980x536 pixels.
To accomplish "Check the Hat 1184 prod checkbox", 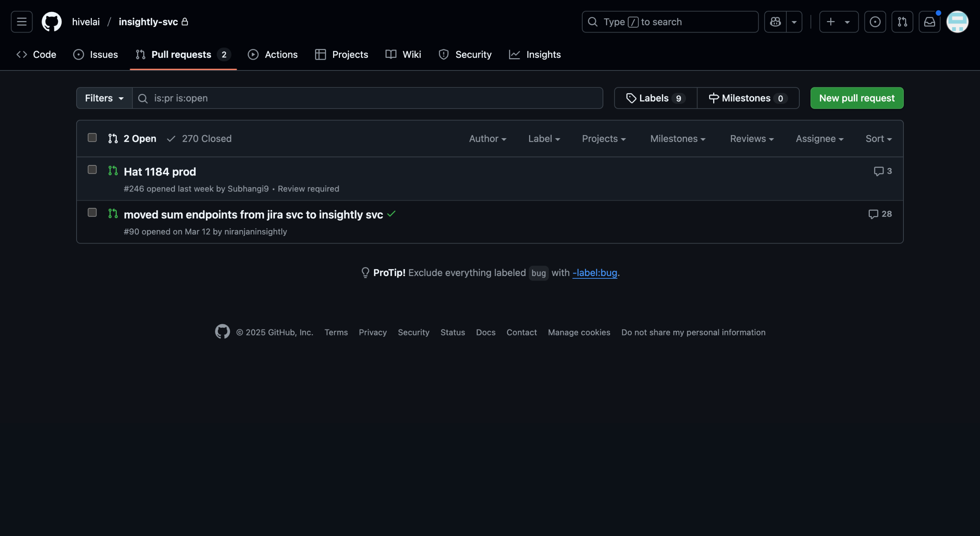I will click(x=92, y=170).
